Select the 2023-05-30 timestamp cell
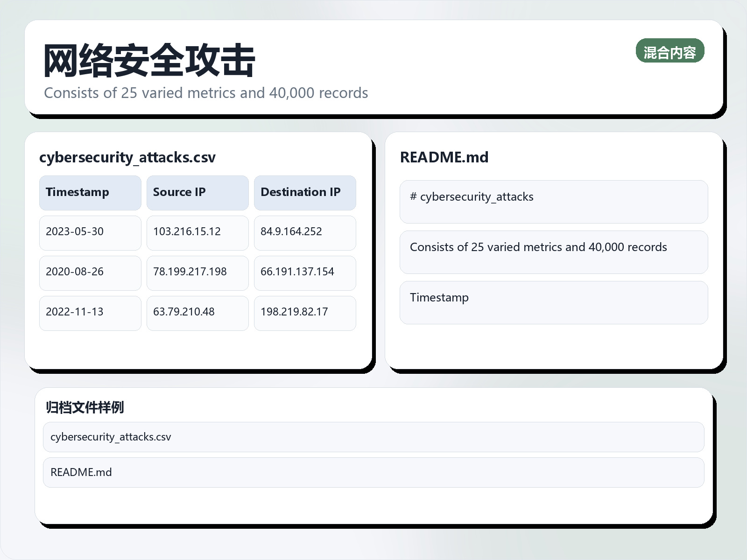The width and height of the screenshot is (747, 560). (90, 232)
